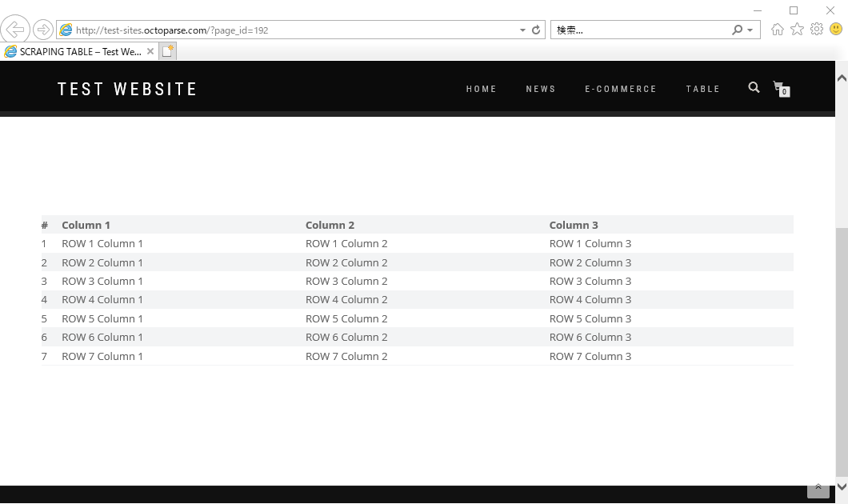848x504 pixels.
Task: Click the website search magnifier icon
Action: [x=754, y=88]
